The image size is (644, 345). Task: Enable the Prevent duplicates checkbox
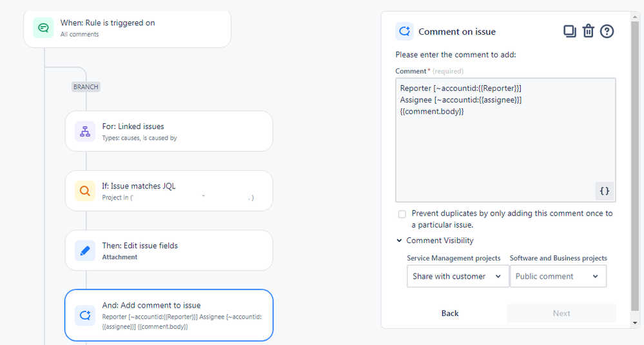point(402,214)
